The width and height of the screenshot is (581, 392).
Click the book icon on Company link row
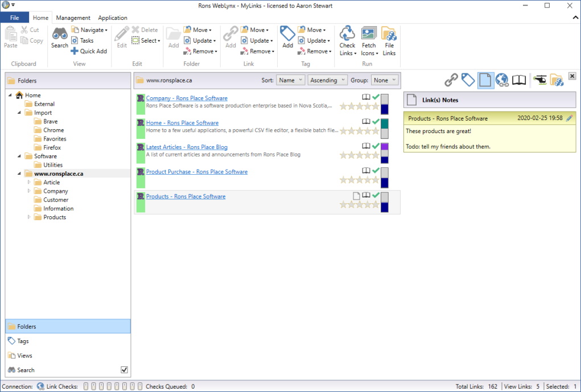[366, 97]
